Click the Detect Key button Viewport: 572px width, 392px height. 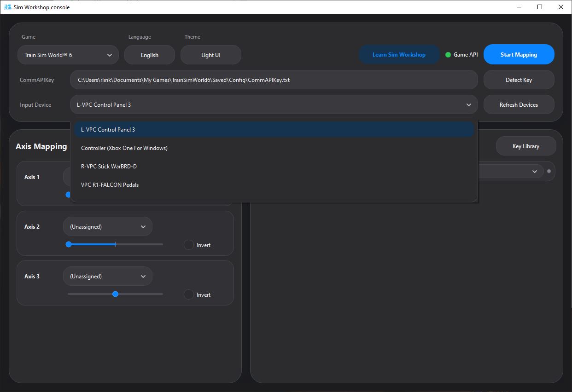pos(519,80)
